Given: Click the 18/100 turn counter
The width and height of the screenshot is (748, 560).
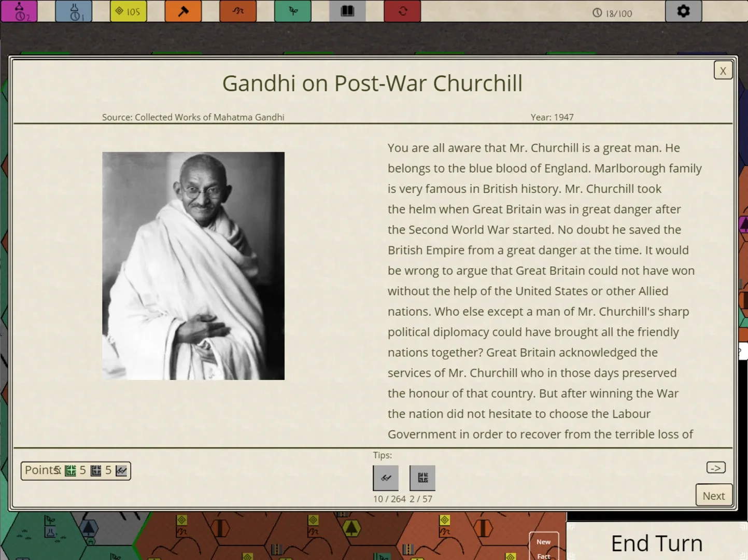Looking at the screenshot, I should coord(612,13).
